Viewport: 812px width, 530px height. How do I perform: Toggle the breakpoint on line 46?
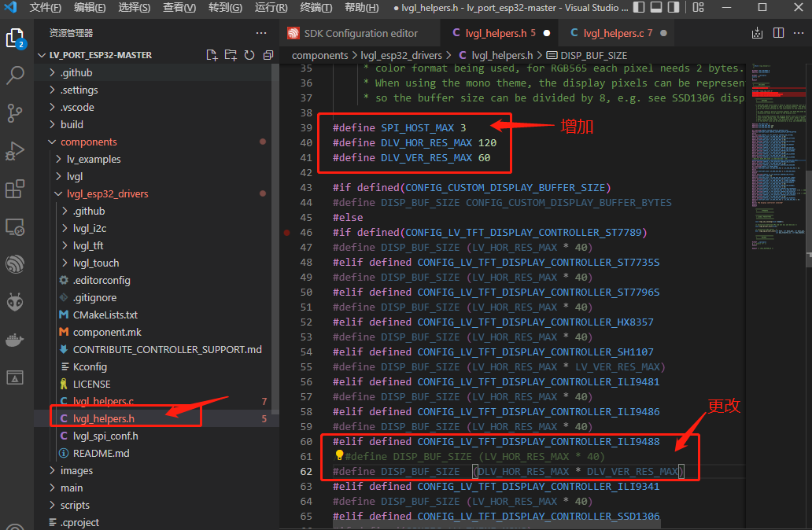point(287,233)
